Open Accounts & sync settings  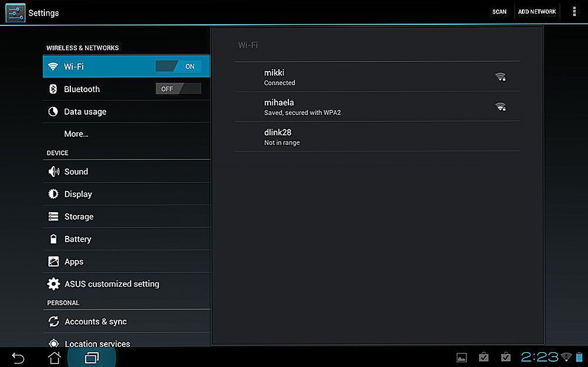tap(126, 321)
